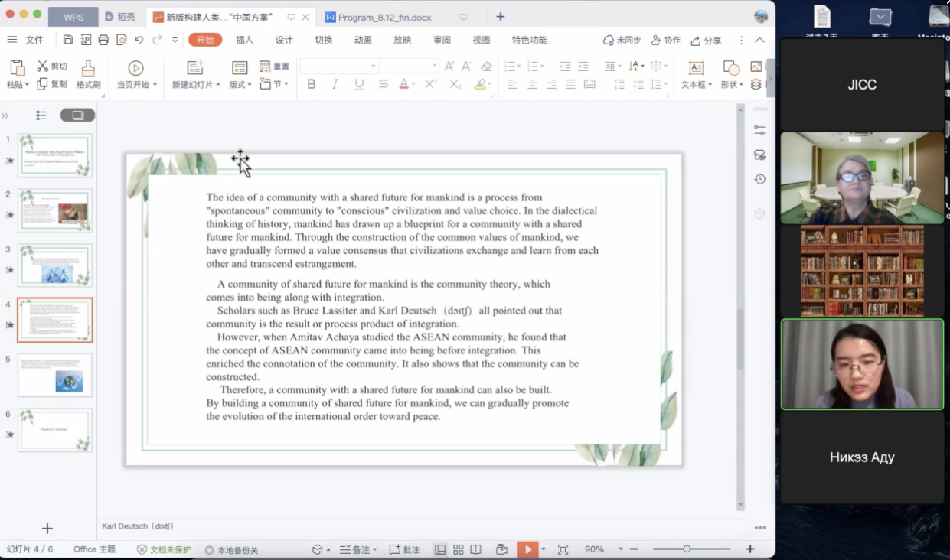This screenshot has height=560, width=950.
Task: Click the Save icon in quick toolbar
Action: [68, 40]
